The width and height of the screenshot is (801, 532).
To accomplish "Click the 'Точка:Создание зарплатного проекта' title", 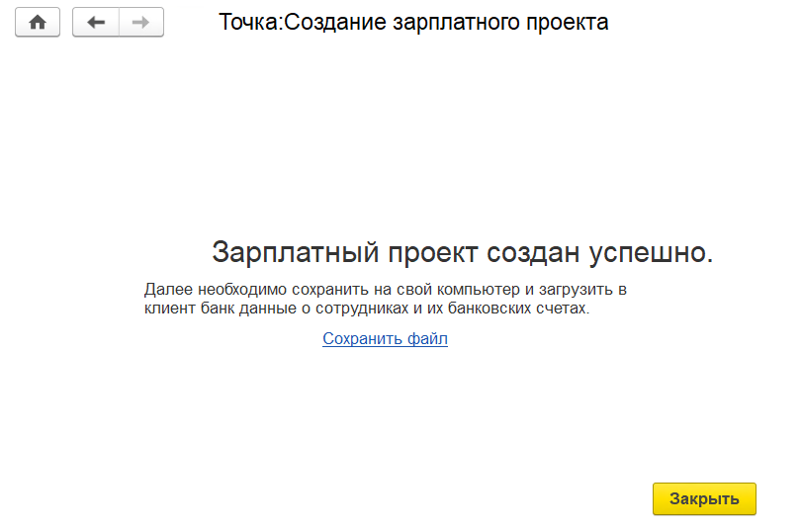I will pyautogui.click(x=413, y=22).
